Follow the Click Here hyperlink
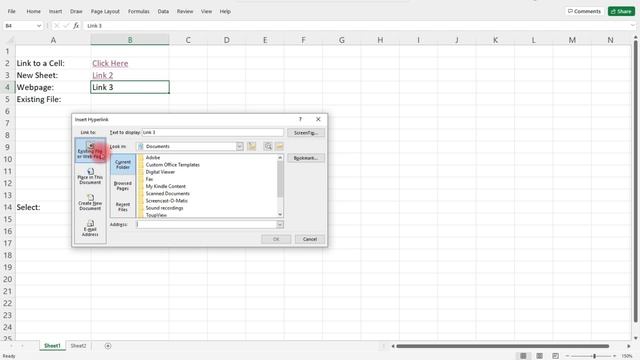Screen dimensions: 640x360 pyautogui.click(x=110, y=63)
